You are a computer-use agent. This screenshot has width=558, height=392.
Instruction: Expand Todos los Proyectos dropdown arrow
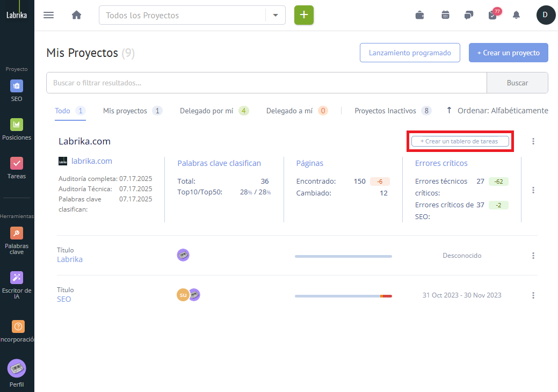click(x=276, y=15)
